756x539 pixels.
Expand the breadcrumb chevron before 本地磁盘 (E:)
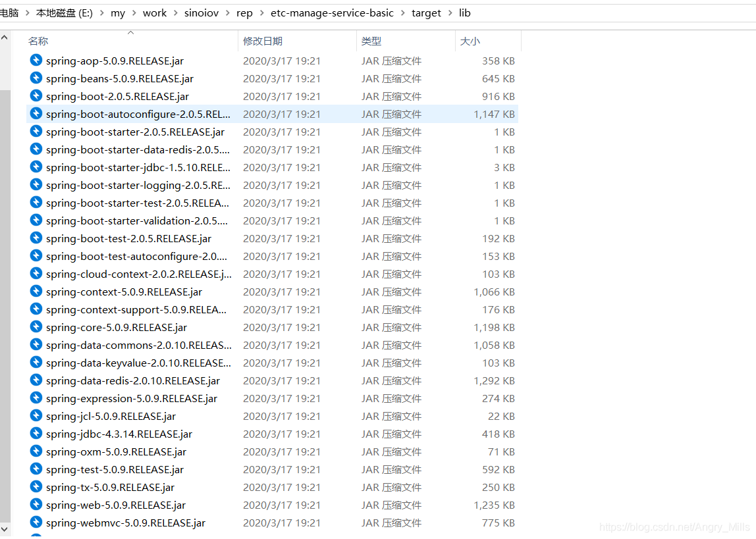coord(28,13)
